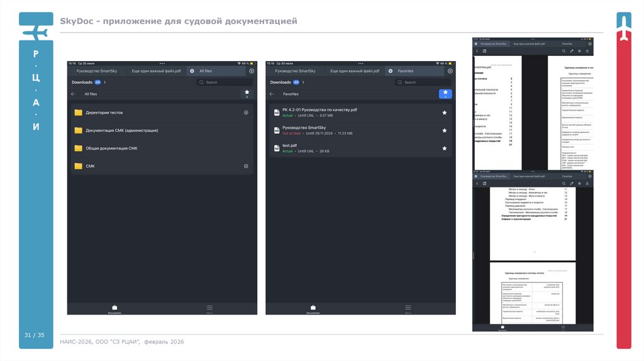Click the PDF icon beside Руководство SmartSky file
This screenshot has width=644, height=361.
click(x=277, y=131)
